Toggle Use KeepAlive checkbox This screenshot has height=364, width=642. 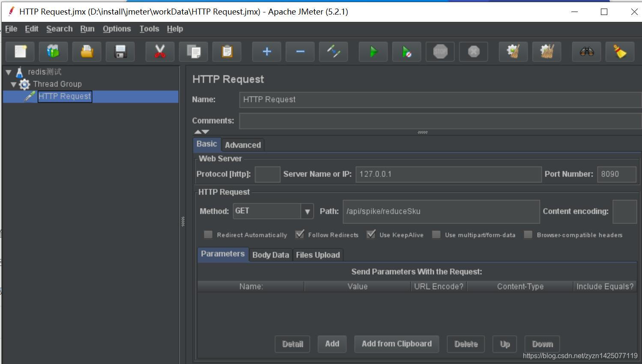point(371,235)
